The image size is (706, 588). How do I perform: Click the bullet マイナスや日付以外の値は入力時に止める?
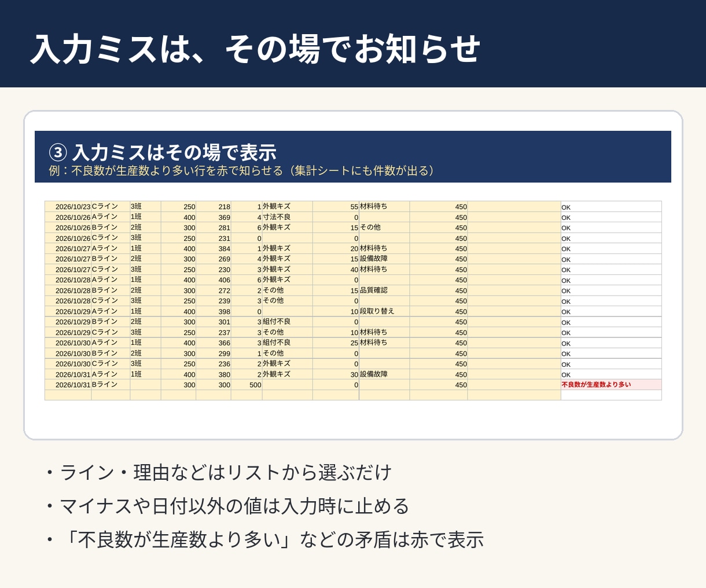228,506
